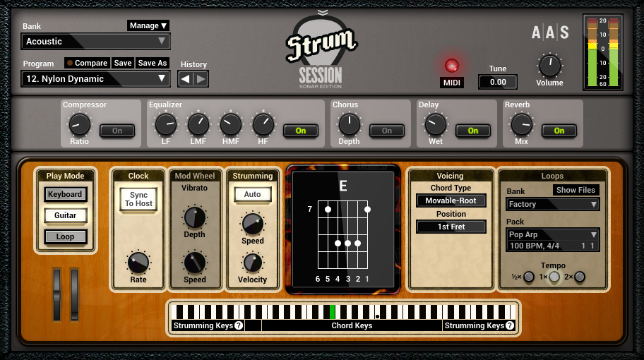Viewport: 644px width, 360px height.
Task: Click the history forward arrow
Action: (201, 79)
